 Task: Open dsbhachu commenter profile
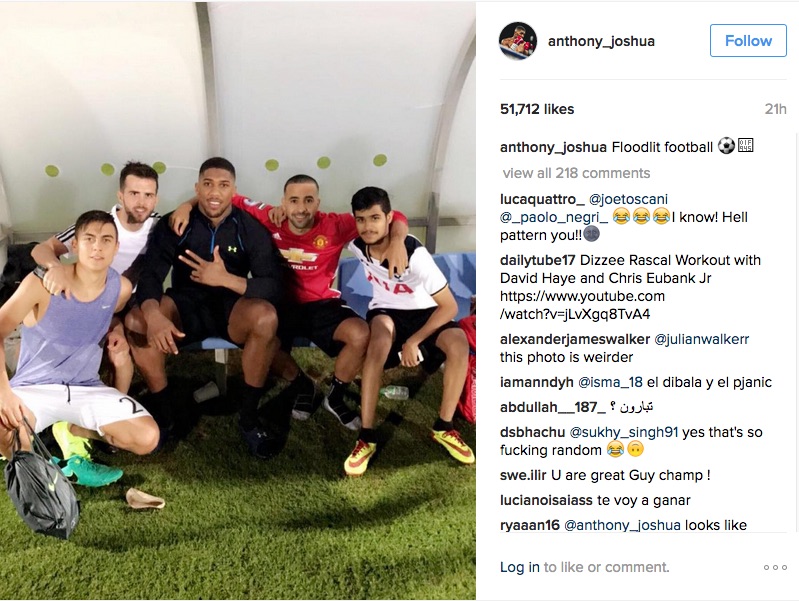[x=532, y=432]
